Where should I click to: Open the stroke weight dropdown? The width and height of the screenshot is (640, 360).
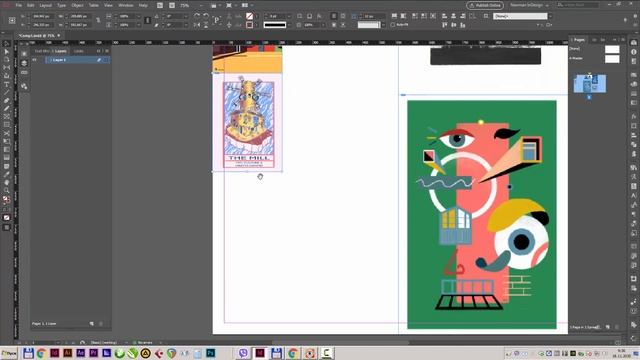[289, 16]
